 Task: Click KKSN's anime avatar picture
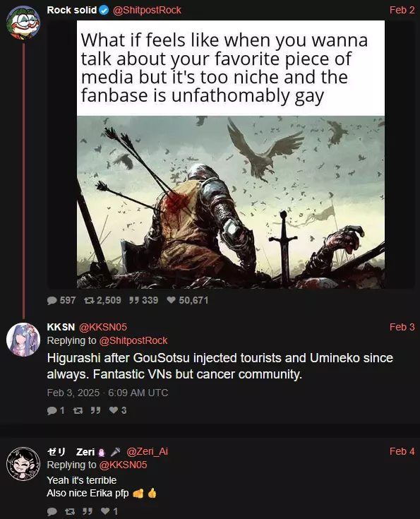[x=23, y=340]
